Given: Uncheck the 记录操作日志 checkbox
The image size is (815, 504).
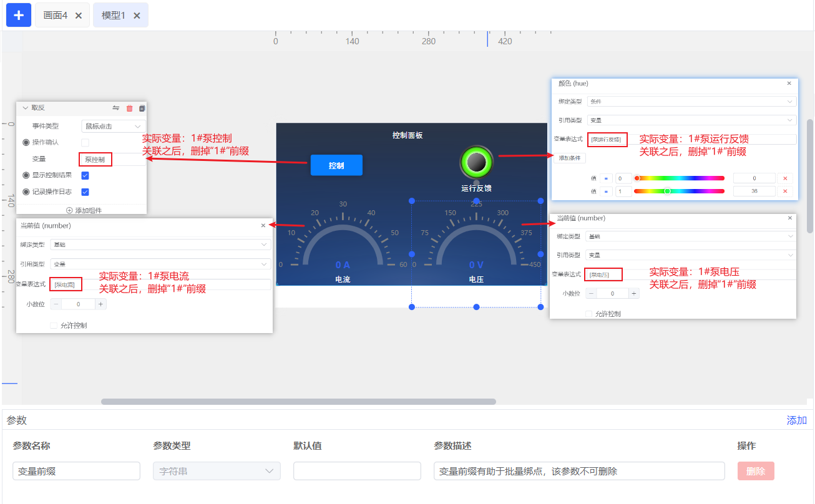Looking at the screenshot, I should click(x=85, y=191).
